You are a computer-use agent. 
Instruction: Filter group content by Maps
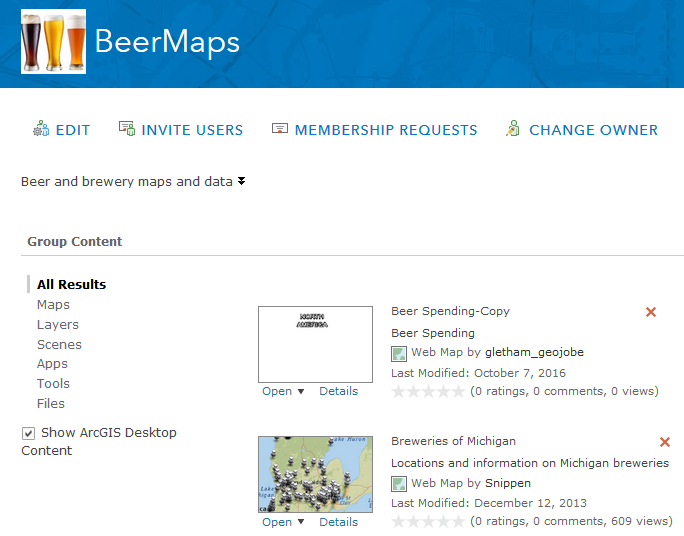pyautogui.click(x=53, y=305)
